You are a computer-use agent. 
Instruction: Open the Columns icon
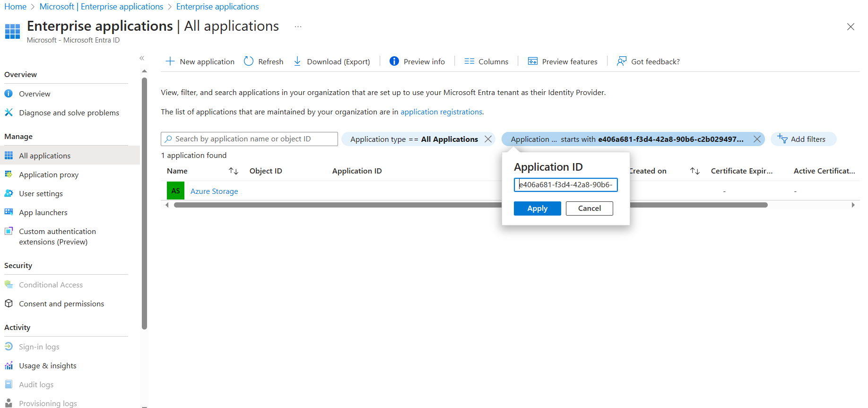click(469, 61)
